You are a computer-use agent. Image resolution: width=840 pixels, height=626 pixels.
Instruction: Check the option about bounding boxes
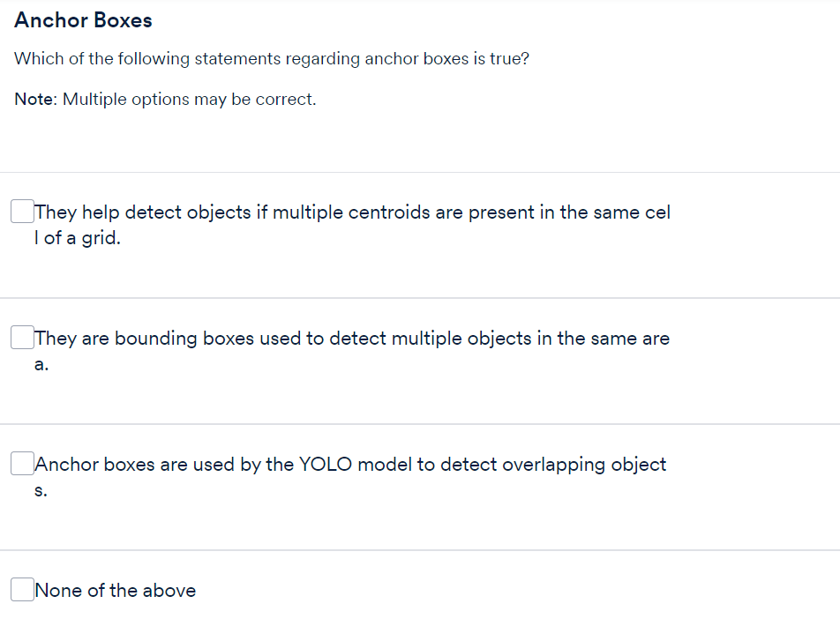coord(21,337)
